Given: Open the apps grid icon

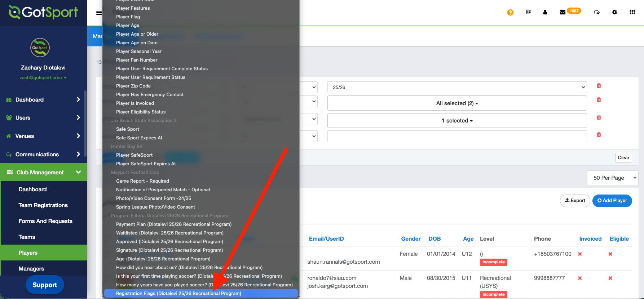Looking at the screenshot, I should pyautogui.click(x=632, y=12).
